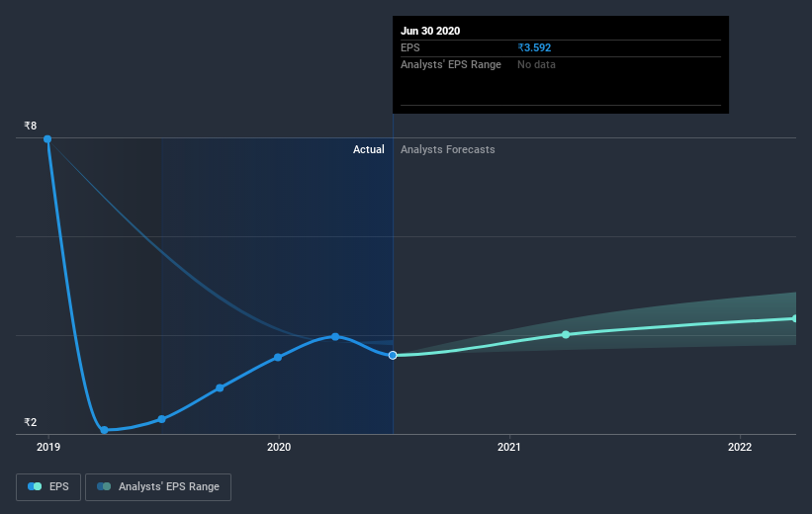Click the Analysts' EPS Range legend icon

coord(104,486)
